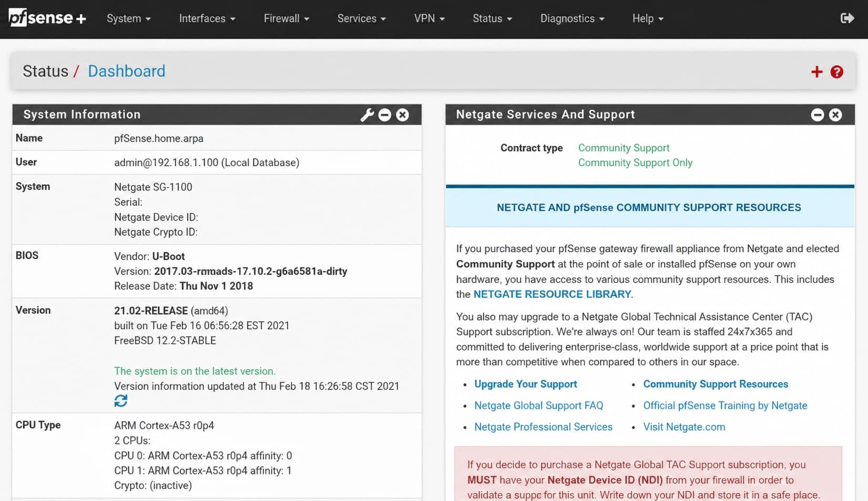Open the Netgate Global Support FAQ link
This screenshot has height=501, width=868.
click(539, 406)
